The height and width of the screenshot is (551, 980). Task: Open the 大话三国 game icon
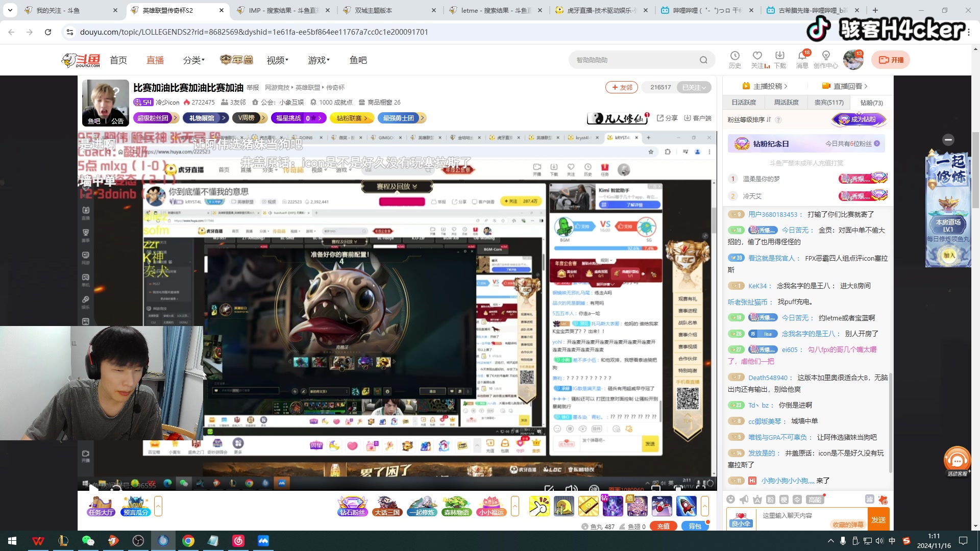[387, 506]
